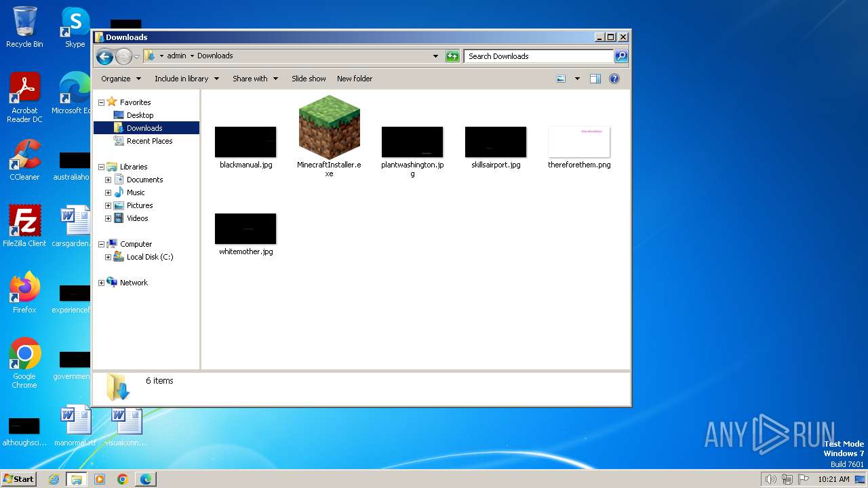868x488 pixels.
Task: Open Explorer help icon
Action: point(614,79)
